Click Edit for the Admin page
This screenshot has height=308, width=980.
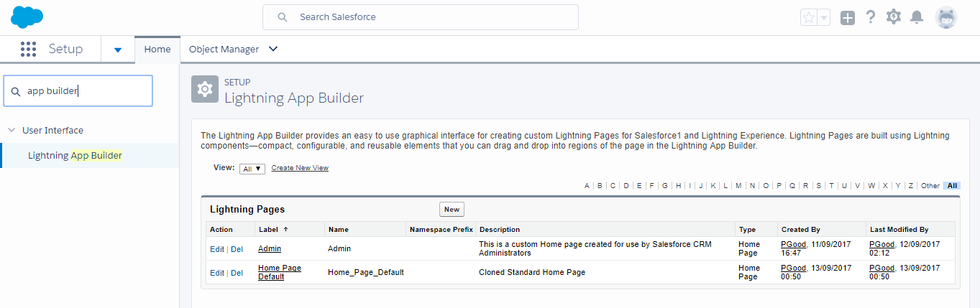tap(216, 248)
